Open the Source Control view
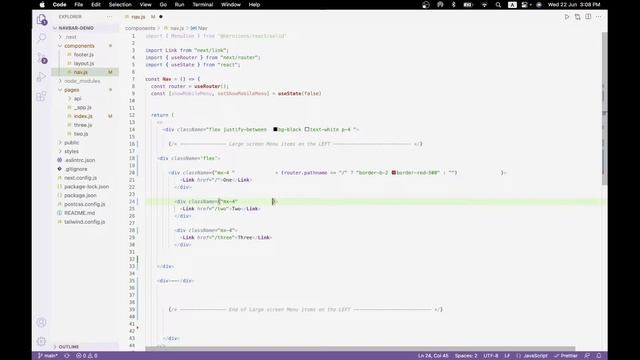The height and width of the screenshot is (360, 640). coord(42,58)
